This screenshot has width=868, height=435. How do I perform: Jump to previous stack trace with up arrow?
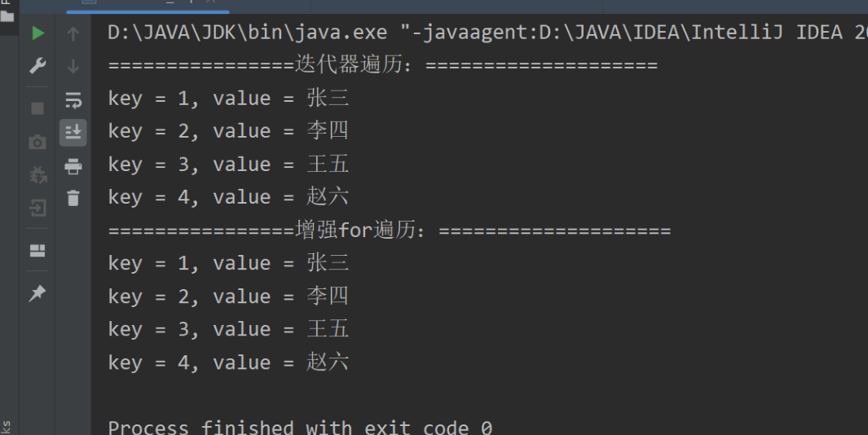point(73,34)
